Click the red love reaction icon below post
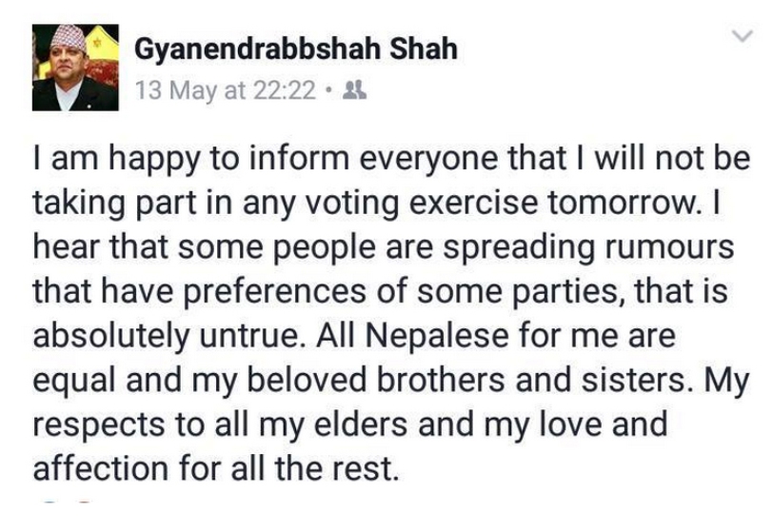Screen dimensions: 771x532 [x=84, y=502]
